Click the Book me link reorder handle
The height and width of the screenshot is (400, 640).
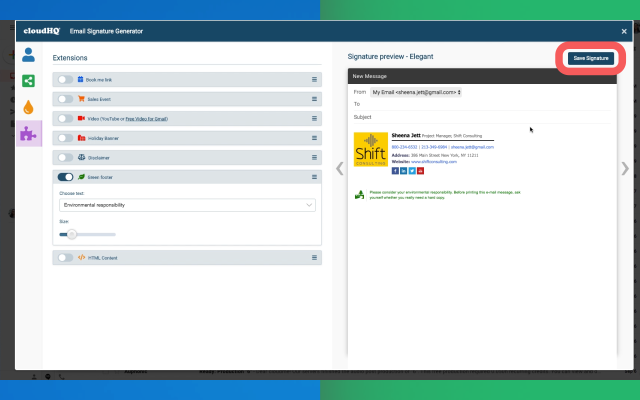[x=314, y=80]
